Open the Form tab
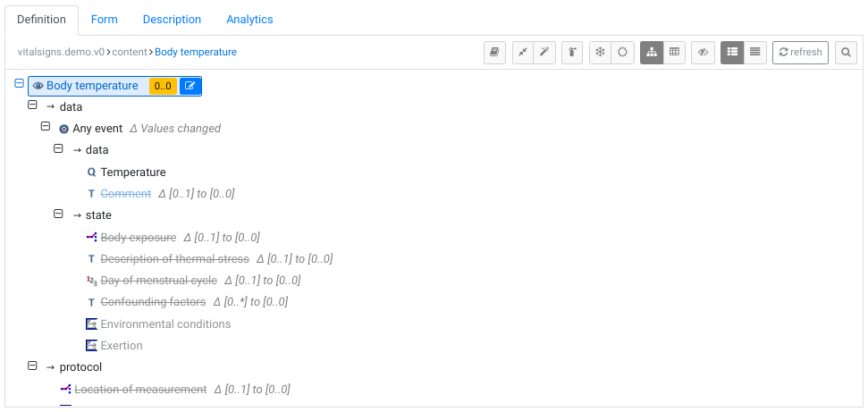The width and height of the screenshot is (868, 412). pyautogui.click(x=104, y=20)
